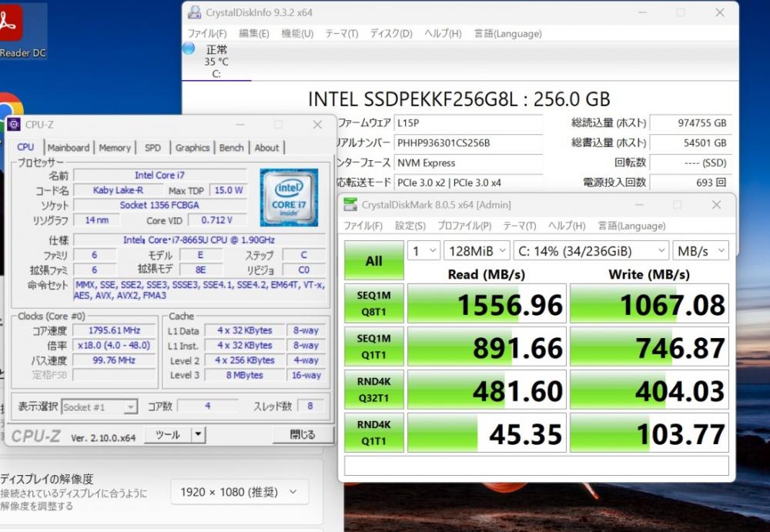Open the MB/s unit dropdown
770x532 pixels.
(701, 251)
